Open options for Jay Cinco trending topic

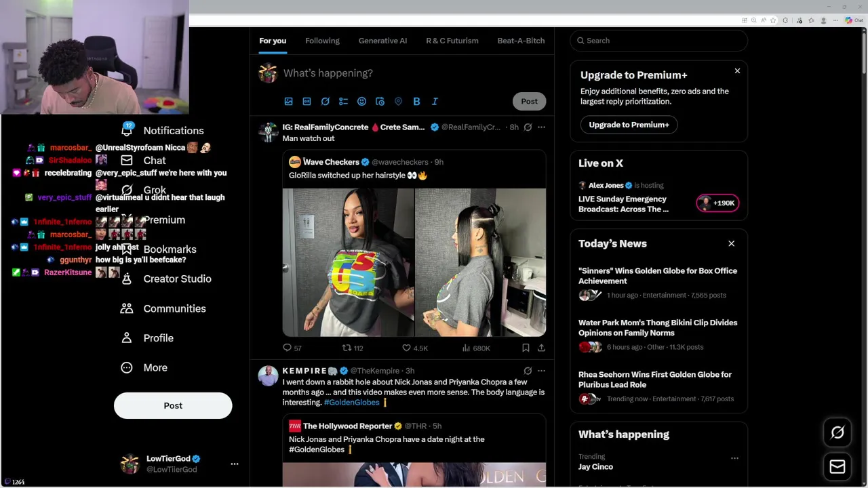tap(734, 458)
